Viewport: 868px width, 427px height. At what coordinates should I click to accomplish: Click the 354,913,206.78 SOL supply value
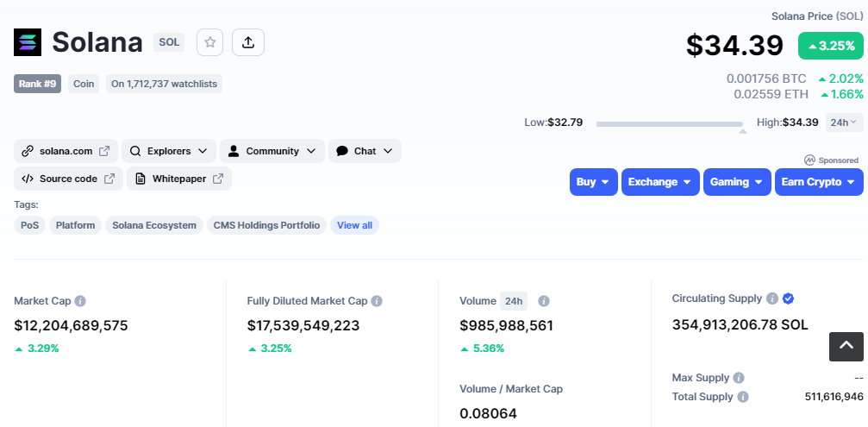[740, 324]
